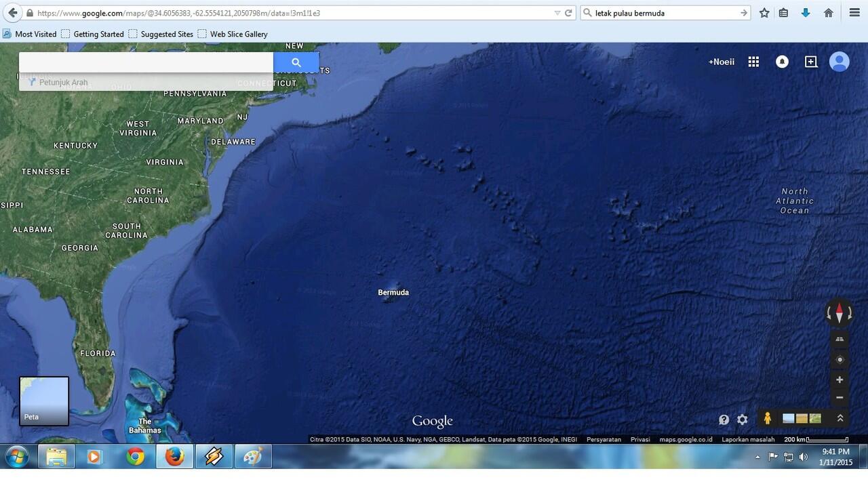Open the Windows Start menu
Screen dimensions: 868x488
pos(16,457)
